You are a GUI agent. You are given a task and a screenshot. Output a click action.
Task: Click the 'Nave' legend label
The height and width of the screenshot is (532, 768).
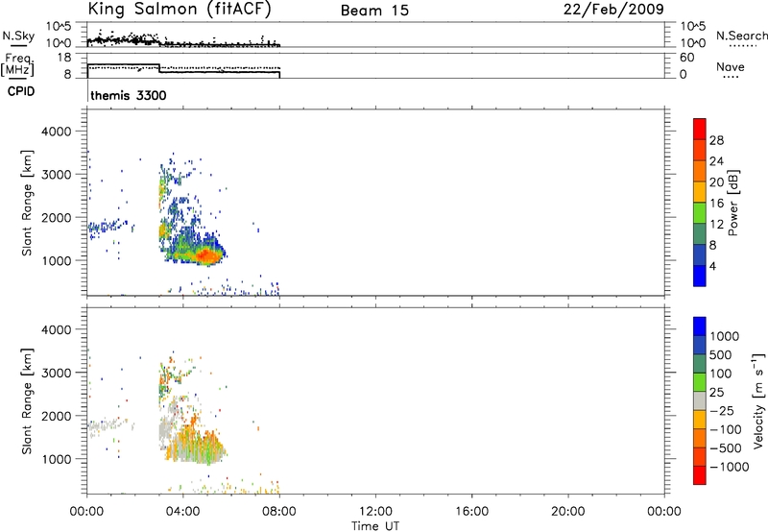[x=731, y=67]
